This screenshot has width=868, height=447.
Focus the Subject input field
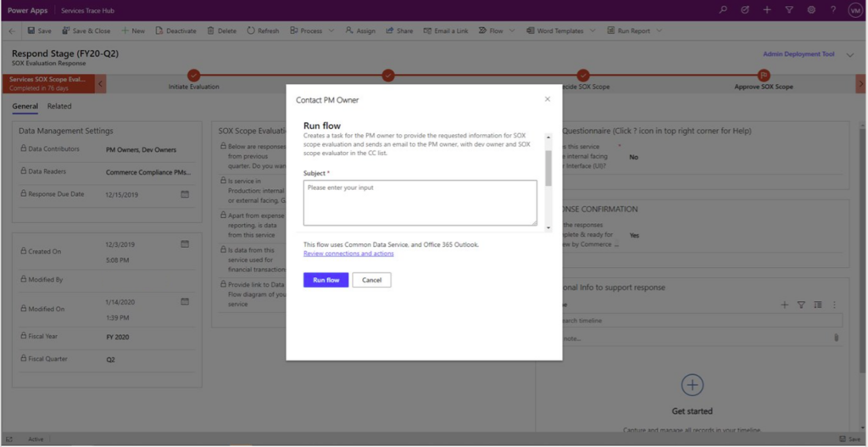point(420,203)
